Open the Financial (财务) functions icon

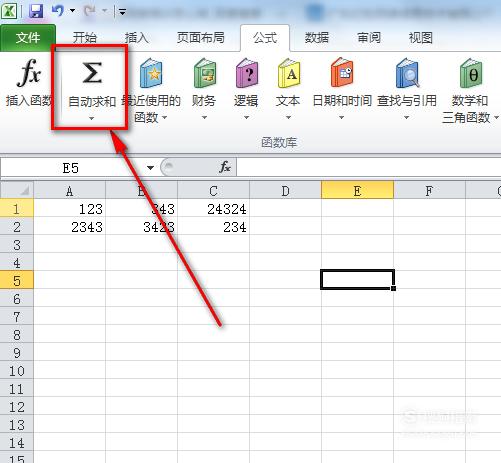(x=204, y=73)
